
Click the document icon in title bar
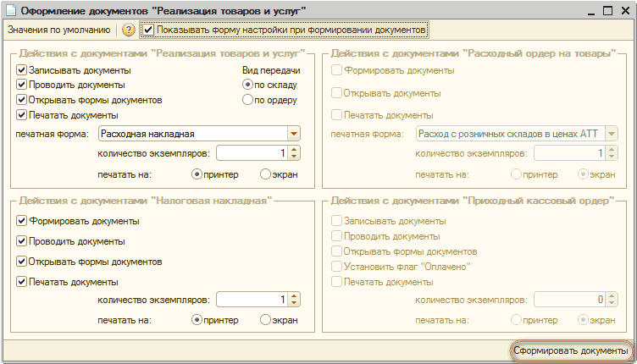(11, 10)
